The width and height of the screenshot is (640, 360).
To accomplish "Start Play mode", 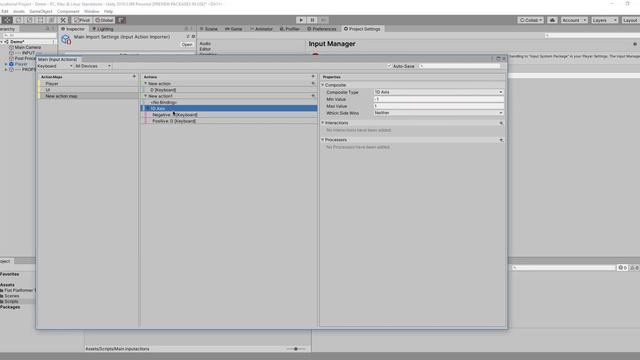I will pos(301,20).
